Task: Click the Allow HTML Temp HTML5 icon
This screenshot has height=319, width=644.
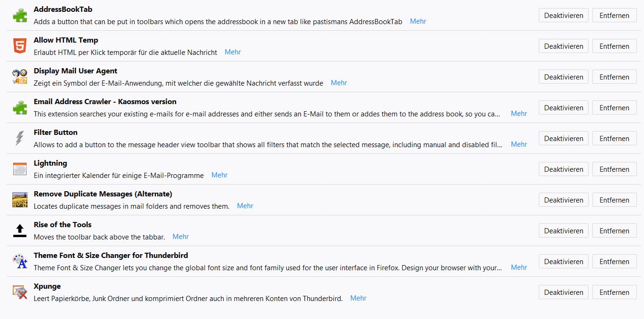Action: coord(20,46)
